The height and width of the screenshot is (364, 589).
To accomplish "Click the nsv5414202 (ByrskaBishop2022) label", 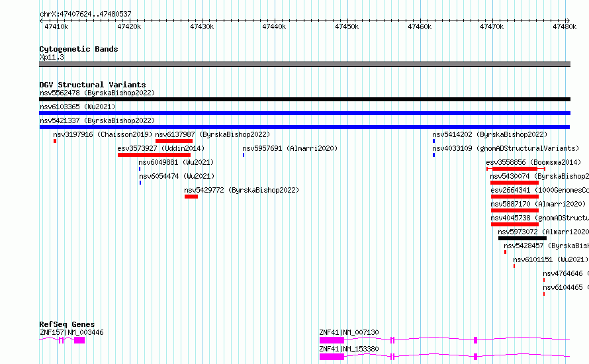I will coord(490,134).
